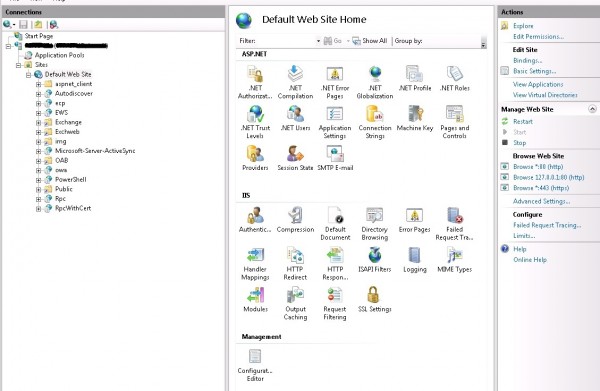Open .NET Users feature
The width and height of the screenshot is (600, 391).
(x=295, y=118)
